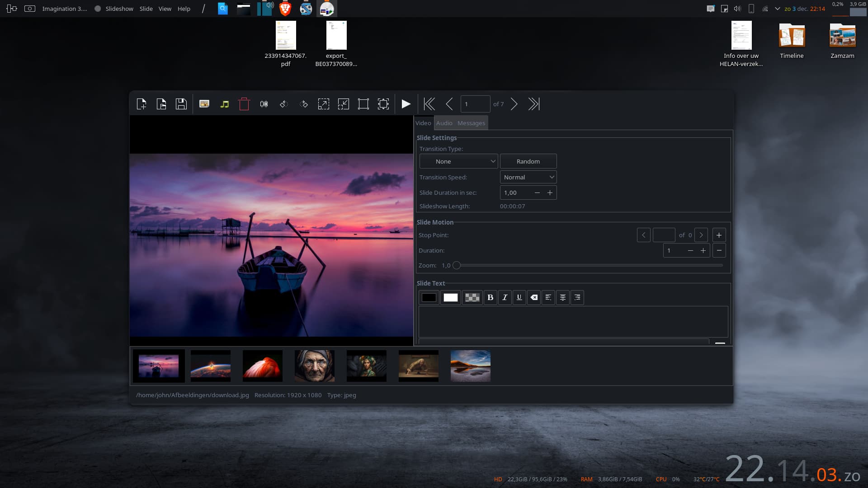868x488 pixels.
Task: Create a new slideshow from the toolbar
Action: tap(142, 104)
